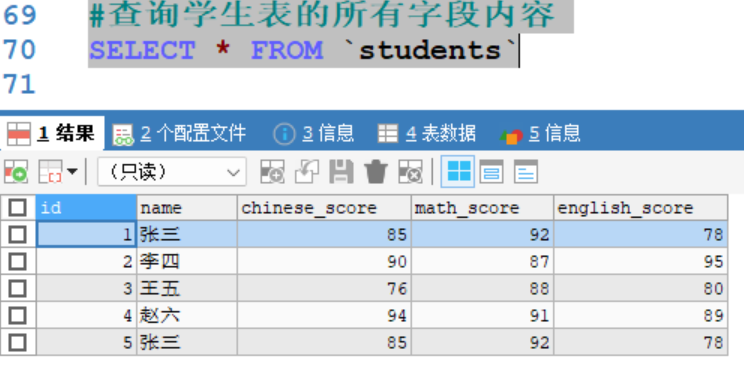Open the 1 结果 tab
This screenshot has width=744, height=369.
pos(51,133)
